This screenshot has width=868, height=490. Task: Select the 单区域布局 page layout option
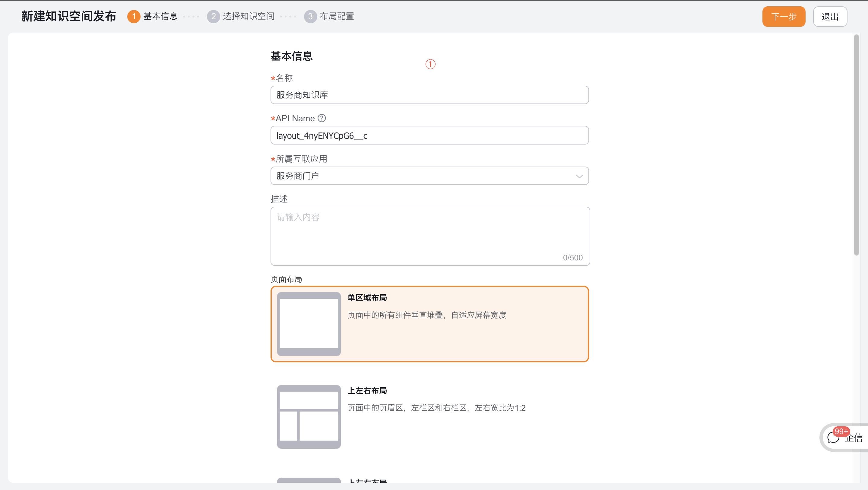click(x=429, y=324)
